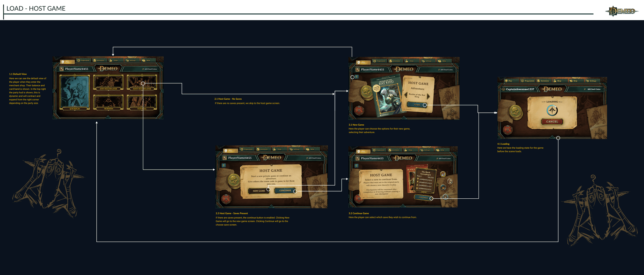Click 400 Soul Coins in New Game screen

point(445,70)
